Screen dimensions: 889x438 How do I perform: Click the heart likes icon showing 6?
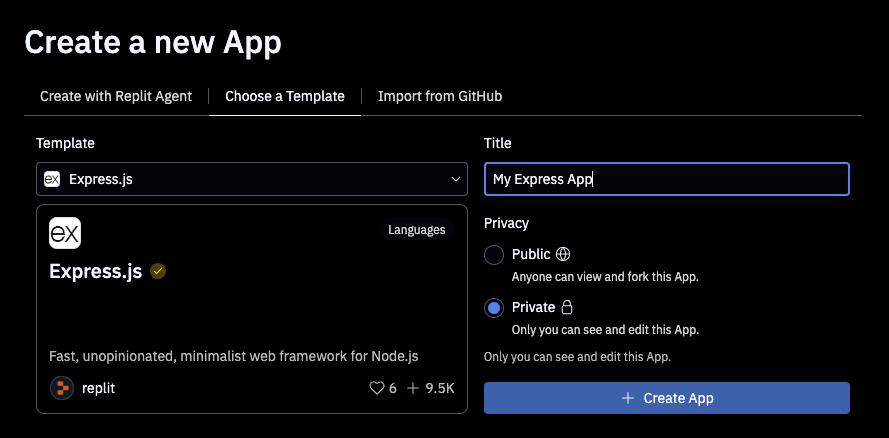376,388
